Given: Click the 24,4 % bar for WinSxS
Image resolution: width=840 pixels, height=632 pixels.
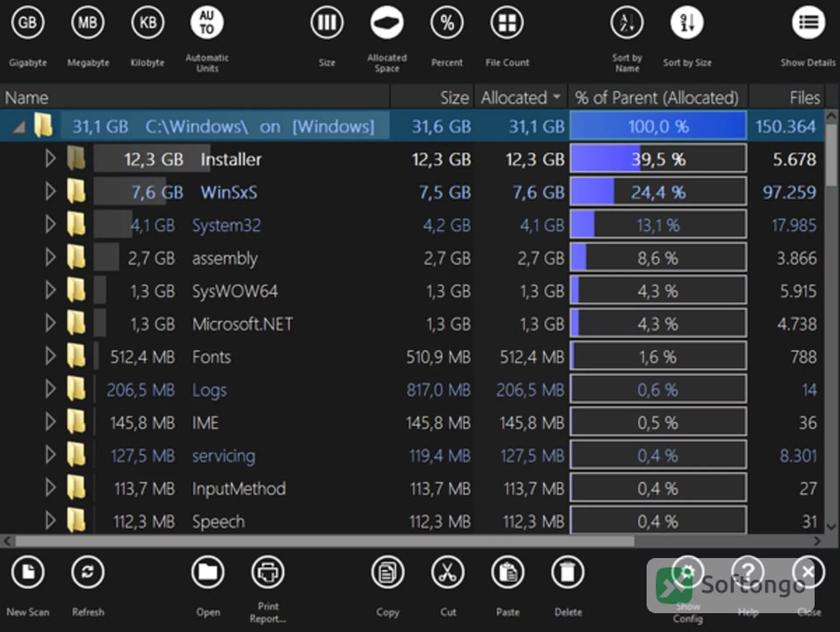Looking at the screenshot, I should (x=658, y=192).
